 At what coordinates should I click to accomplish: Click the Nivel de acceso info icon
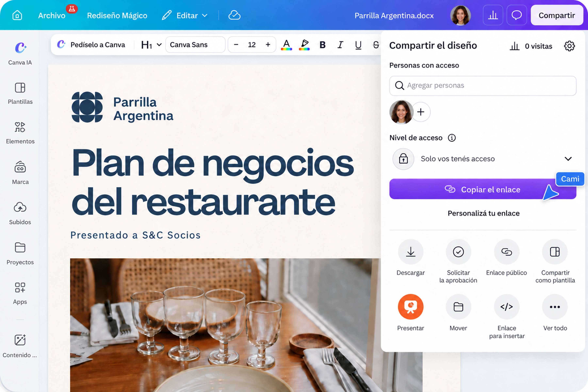tap(452, 138)
